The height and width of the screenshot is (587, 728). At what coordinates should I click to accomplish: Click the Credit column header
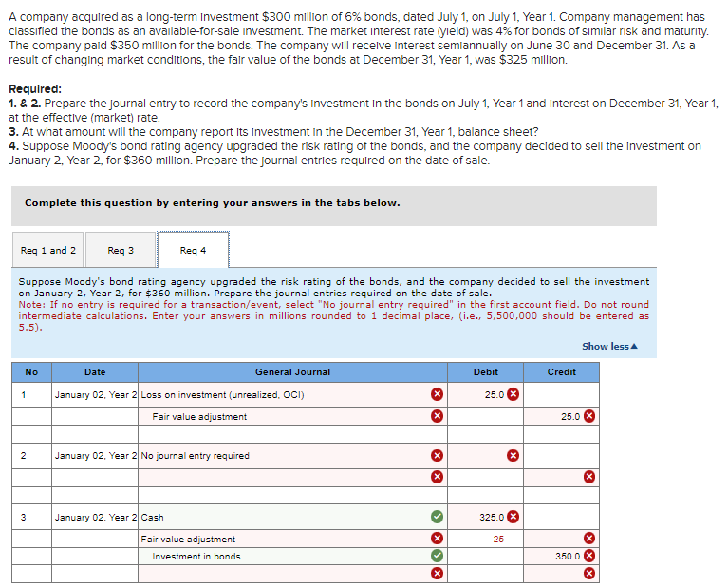[561, 371]
